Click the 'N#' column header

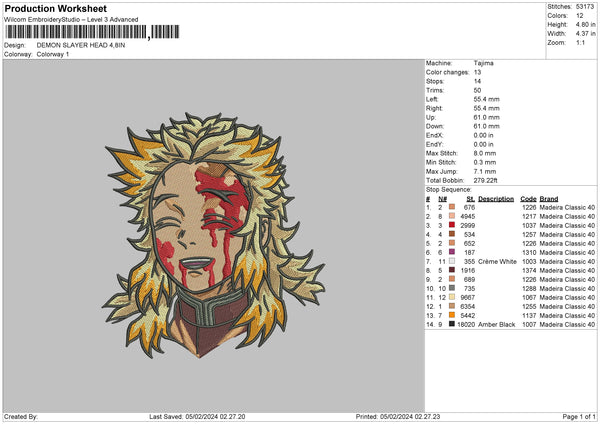443,199
